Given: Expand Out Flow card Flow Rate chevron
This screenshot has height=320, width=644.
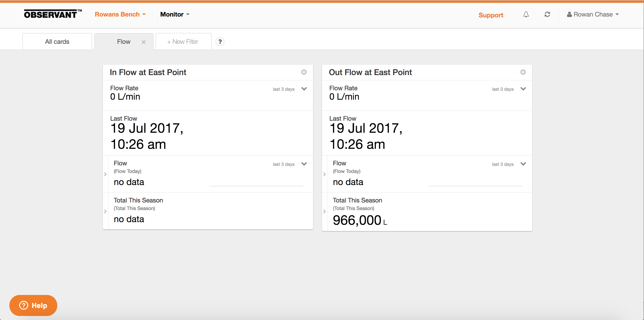Looking at the screenshot, I should [x=523, y=89].
